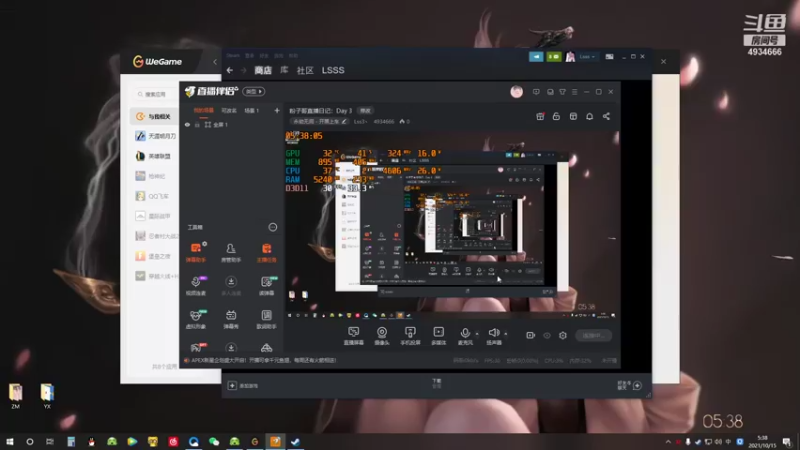Toggle visibility eye of the 全屏1 source
800x450 pixels.
[x=187, y=124]
